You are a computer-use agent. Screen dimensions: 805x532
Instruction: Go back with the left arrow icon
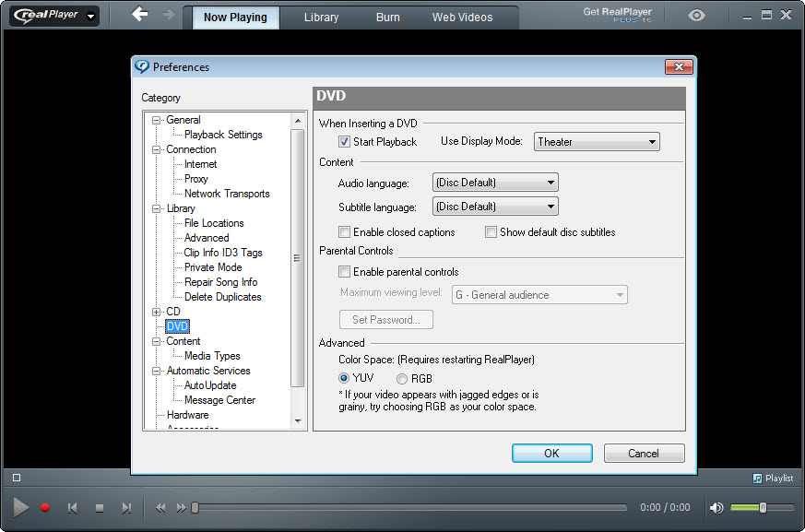tap(140, 15)
